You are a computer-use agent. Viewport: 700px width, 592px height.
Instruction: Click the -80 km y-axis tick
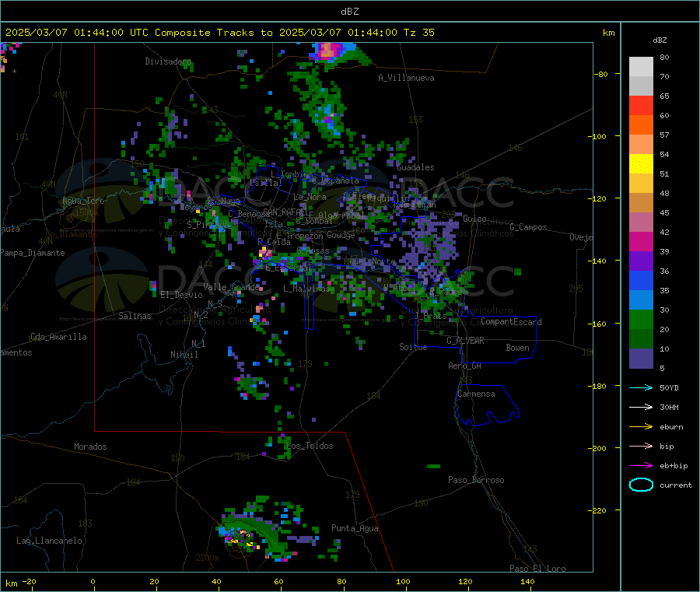(x=601, y=74)
